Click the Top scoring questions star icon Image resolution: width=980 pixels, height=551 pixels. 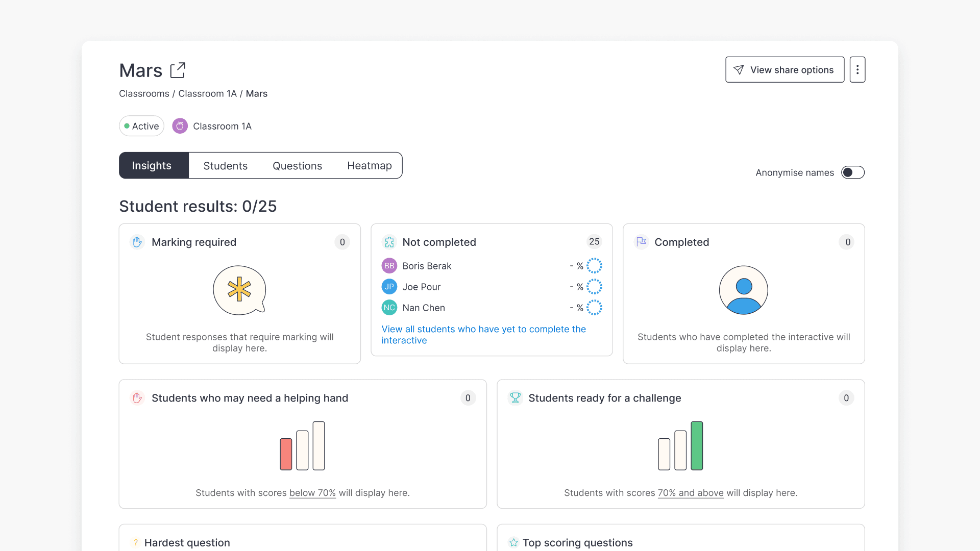513,542
